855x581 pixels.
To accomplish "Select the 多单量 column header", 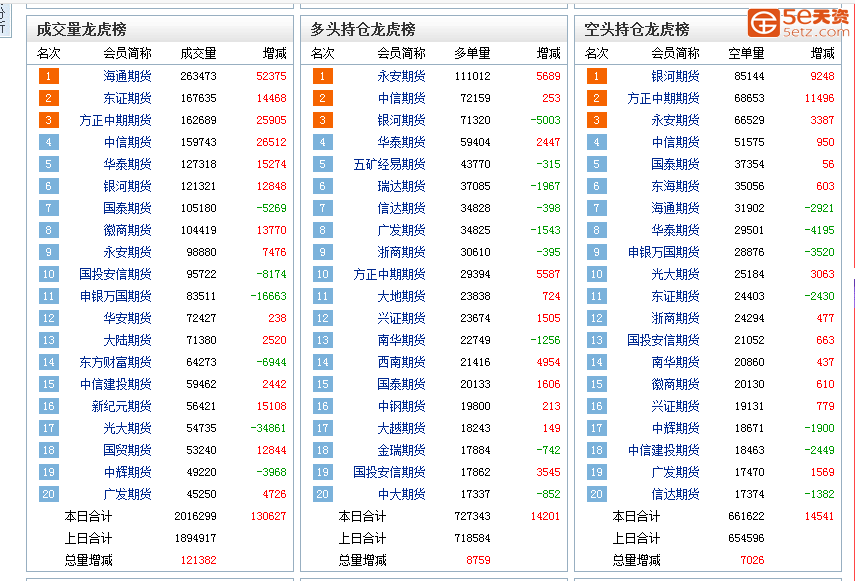I will pyautogui.click(x=472, y=53).
